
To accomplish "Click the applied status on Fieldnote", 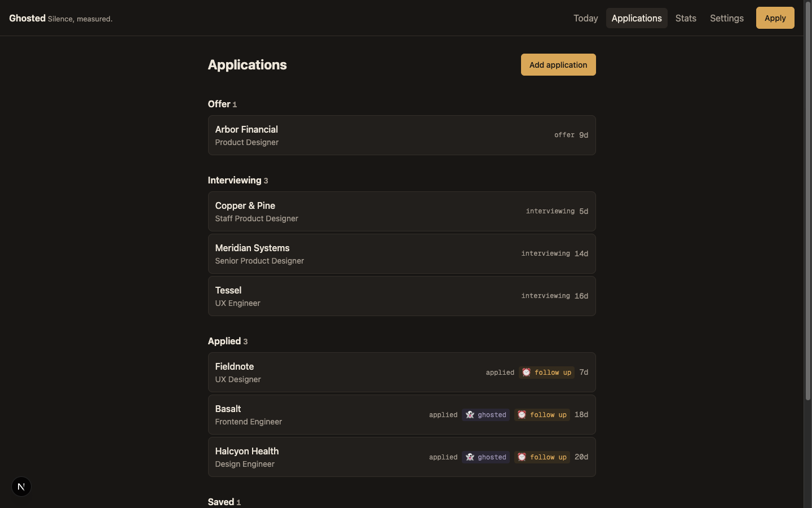I will [500, 373].
